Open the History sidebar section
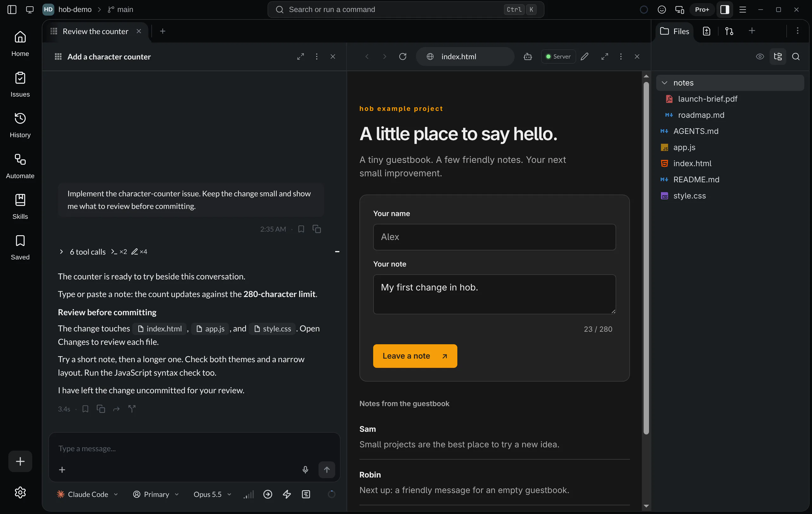This screenshot has width=812, height=514. (x=20, y=125)
